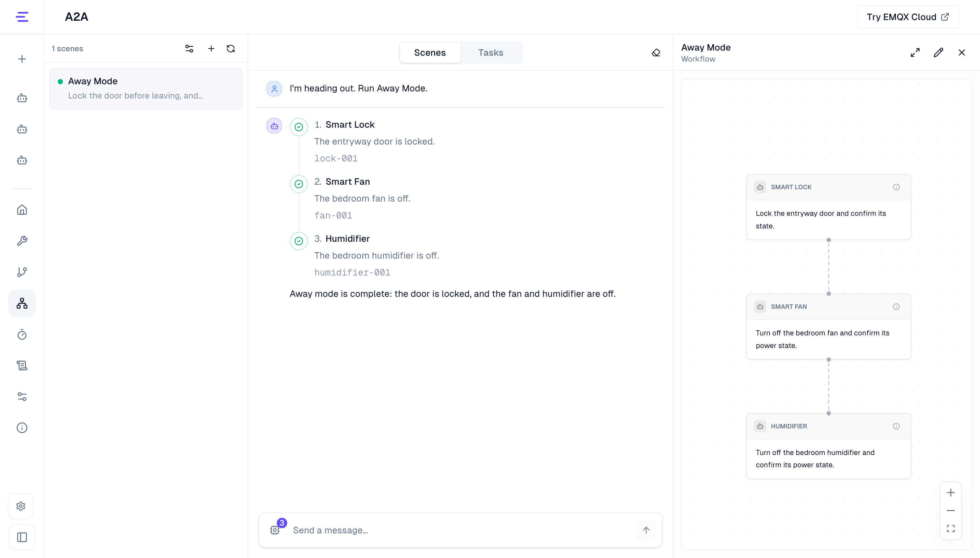Toggle the sidebar panel layout icon
Image resolution: width=980 pixels, height=558 pixels.
click(22, 537)
